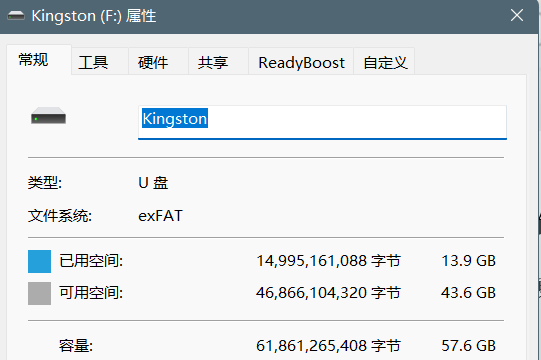Click the Kingston (F:) 属性 title text
Screen dimensions: 541x360
click(x=94, y=16)
